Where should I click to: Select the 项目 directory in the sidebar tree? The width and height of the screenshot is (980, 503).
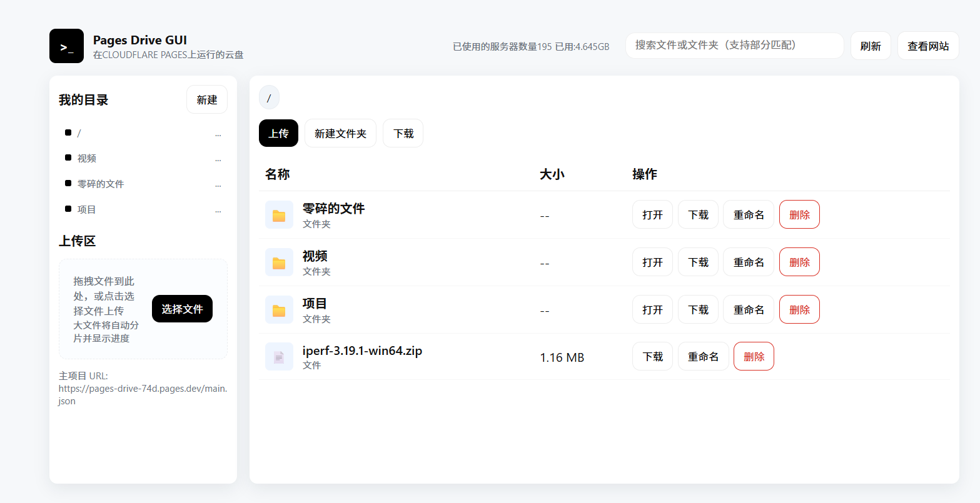click(87, 209)
